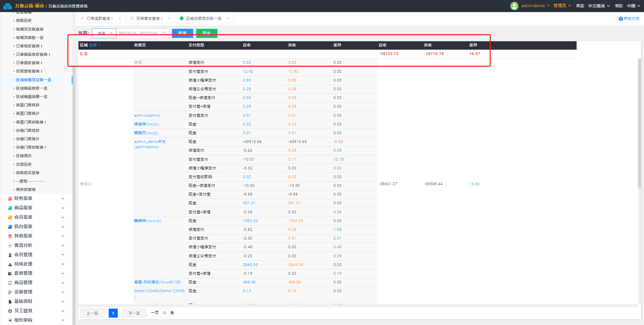
Task: Click the 其他报表 layers icon
Action: [x=10, y=236]
